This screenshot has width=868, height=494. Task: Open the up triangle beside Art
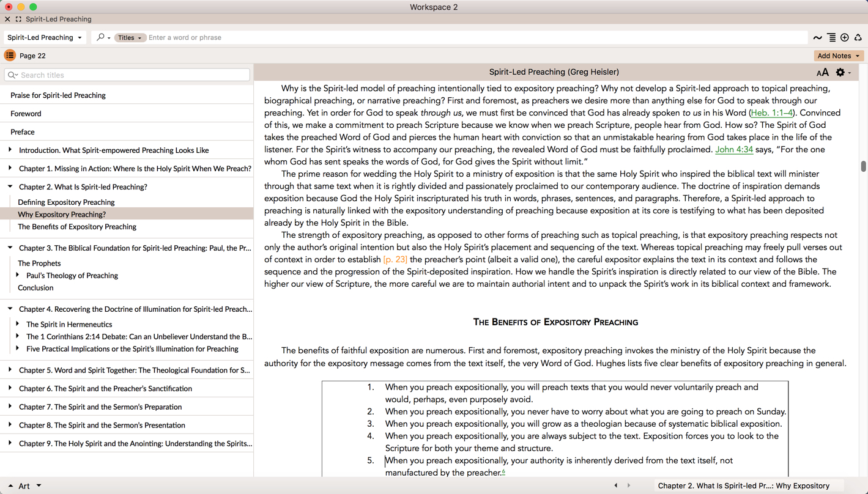pyautogui.click(x=10, y=486)
